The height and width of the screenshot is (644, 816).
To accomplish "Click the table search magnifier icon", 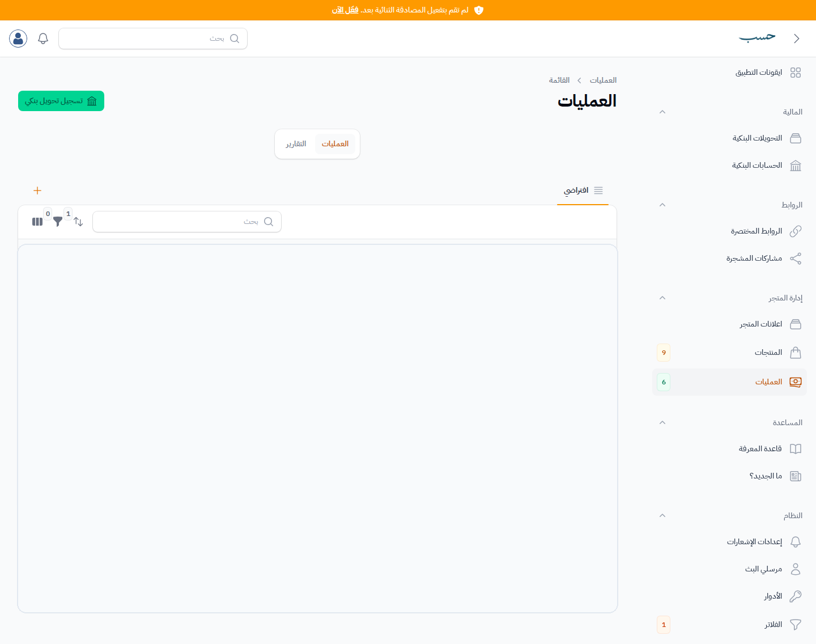I will click(269, 222).
